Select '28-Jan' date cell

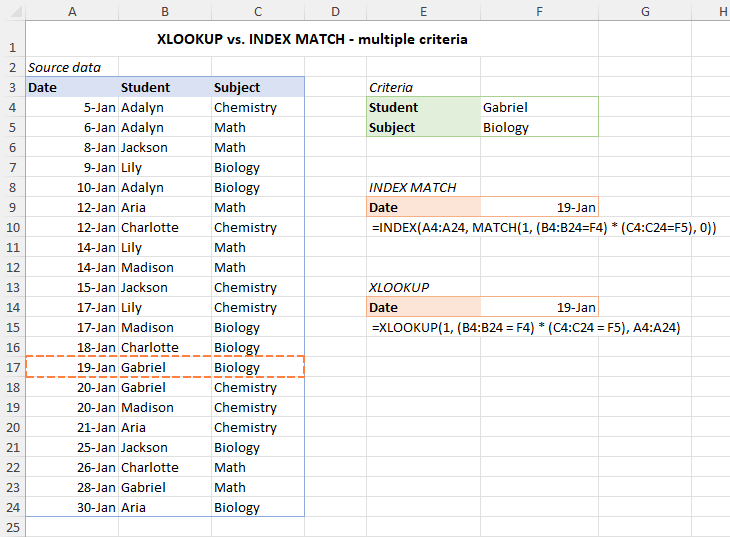[72, 488]
